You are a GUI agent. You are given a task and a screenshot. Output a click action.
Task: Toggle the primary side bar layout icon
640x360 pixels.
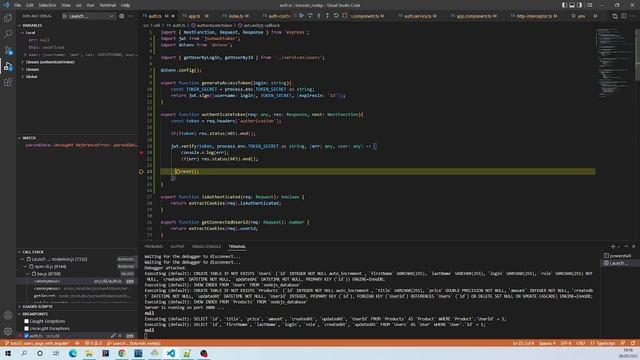(564, 5)
